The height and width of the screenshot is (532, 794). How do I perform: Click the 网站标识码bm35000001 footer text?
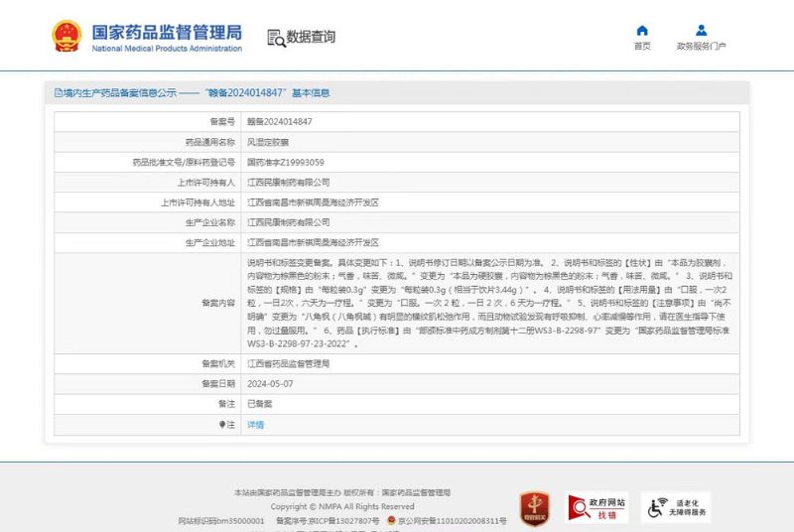point(221,520)
